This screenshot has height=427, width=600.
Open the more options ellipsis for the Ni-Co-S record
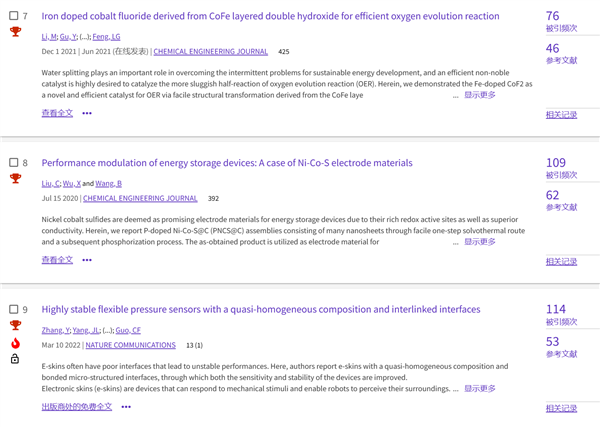pos(87,260)
